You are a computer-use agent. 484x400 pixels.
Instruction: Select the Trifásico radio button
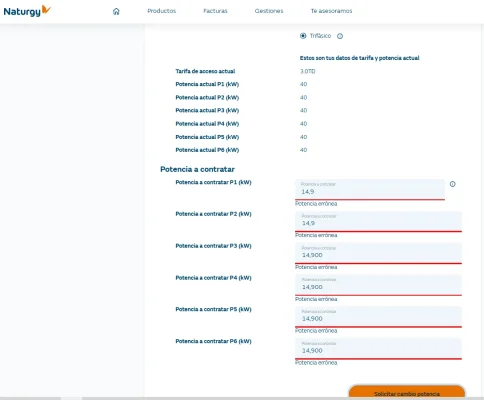[x=303, y=36]
